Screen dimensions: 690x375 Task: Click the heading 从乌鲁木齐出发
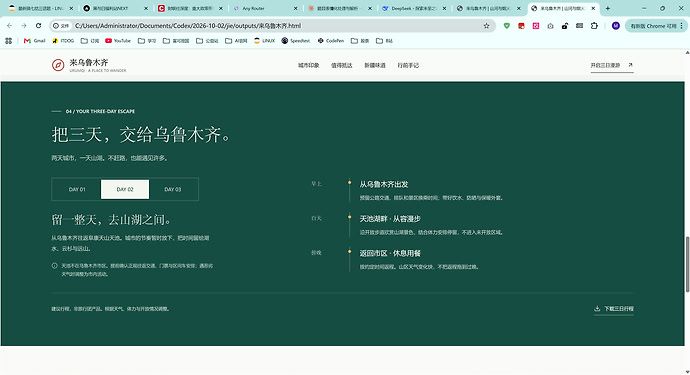pyautogui.click(x=384, y=184)
